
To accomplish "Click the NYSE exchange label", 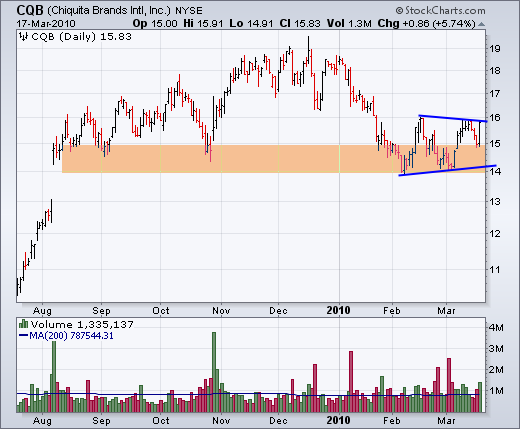I will click(189, 11).
